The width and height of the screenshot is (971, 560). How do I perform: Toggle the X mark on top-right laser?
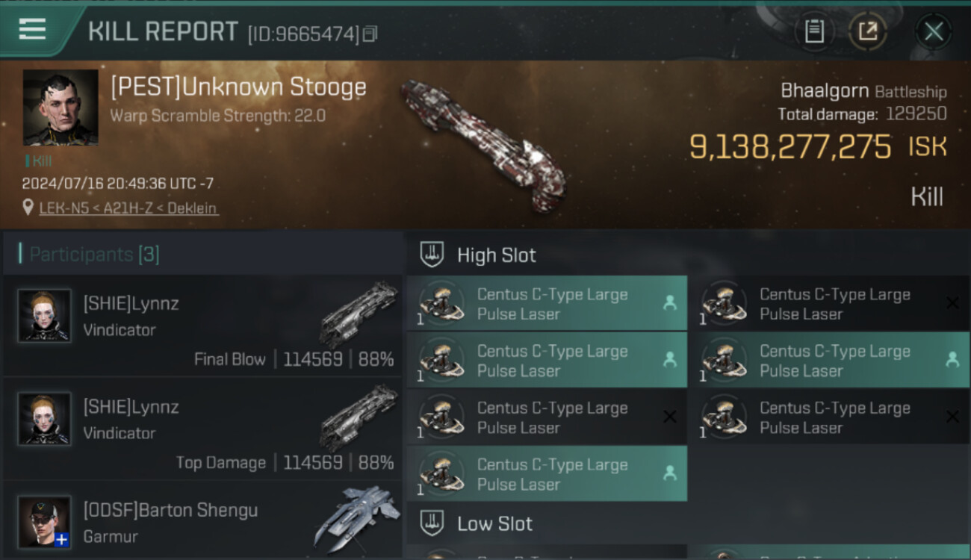pos(952,303)
